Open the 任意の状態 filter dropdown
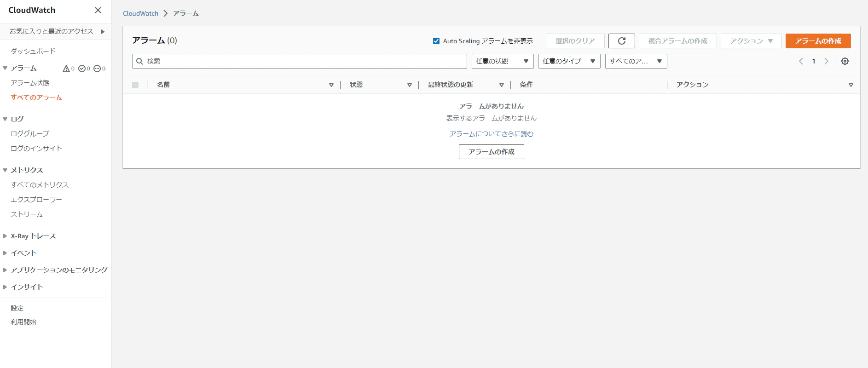868x368 pixels. (503, 61)
